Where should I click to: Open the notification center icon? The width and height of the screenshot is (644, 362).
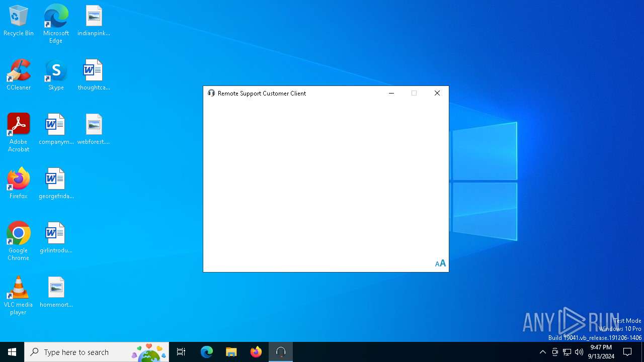point(627,352)
